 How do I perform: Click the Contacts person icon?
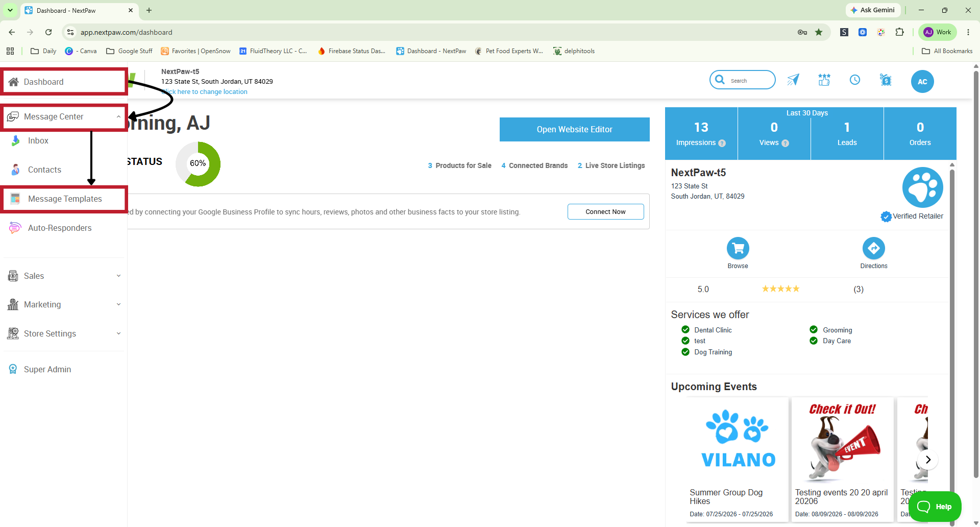click(x=16, y=170)
